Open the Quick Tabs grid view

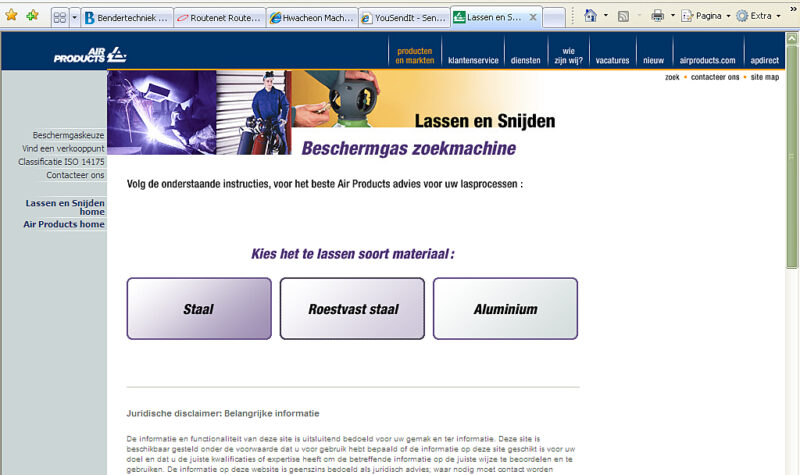[60, 18]
